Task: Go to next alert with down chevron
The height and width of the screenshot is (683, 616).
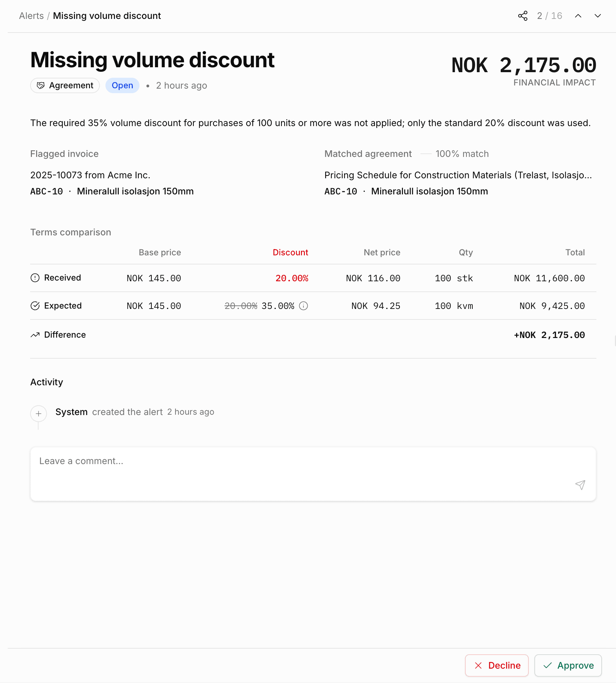Action: [597, 15]
